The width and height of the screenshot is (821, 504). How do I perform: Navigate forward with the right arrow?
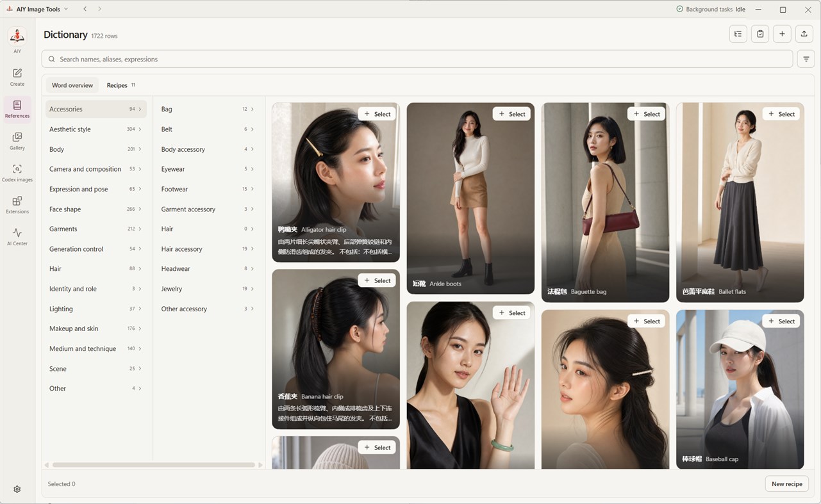[99, 9]
